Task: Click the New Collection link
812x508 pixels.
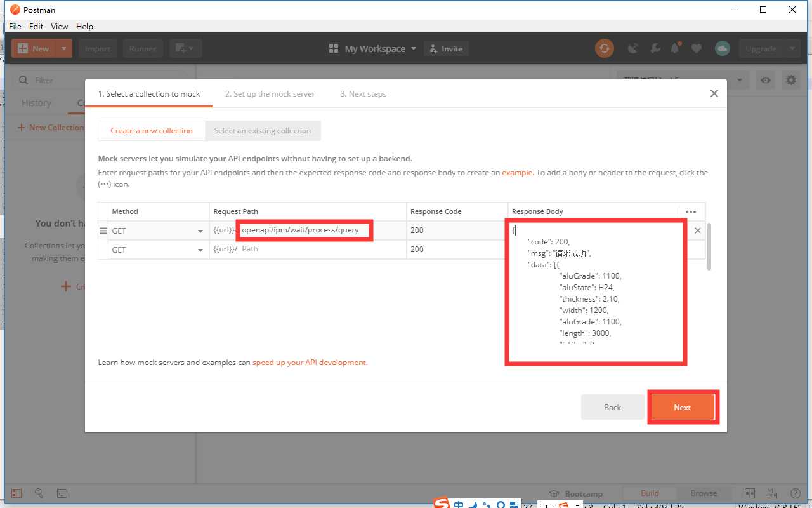Action: point(51,127)
